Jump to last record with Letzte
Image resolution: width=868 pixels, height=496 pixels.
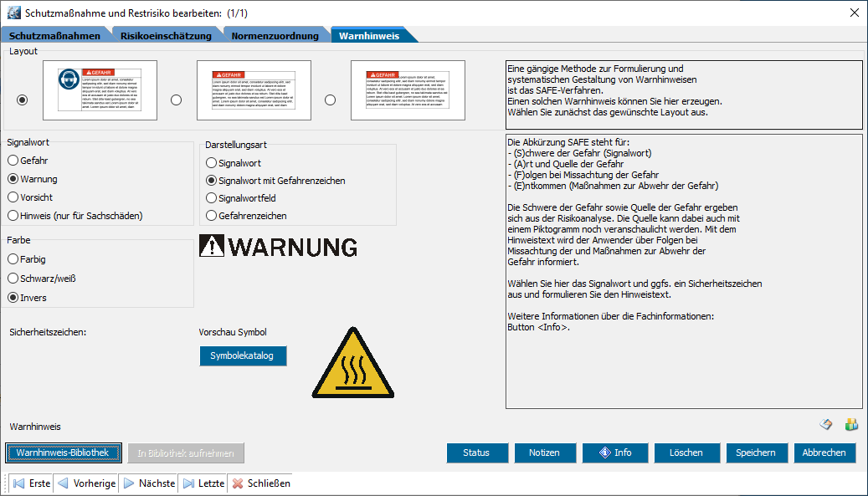tap(203, 483)
